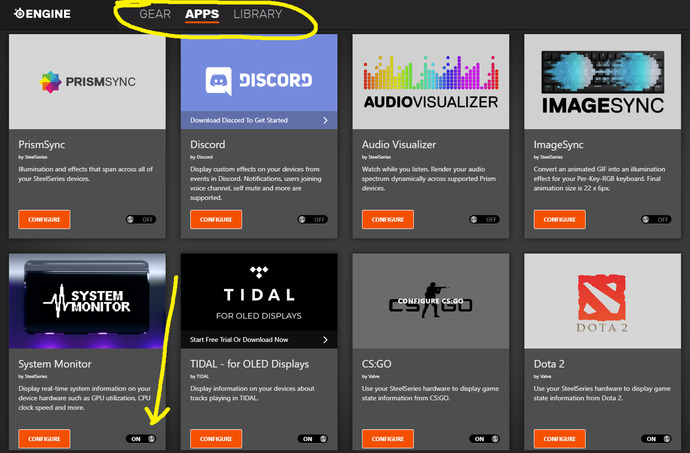Click the Dota 2 title text

[x=549, y=364]
